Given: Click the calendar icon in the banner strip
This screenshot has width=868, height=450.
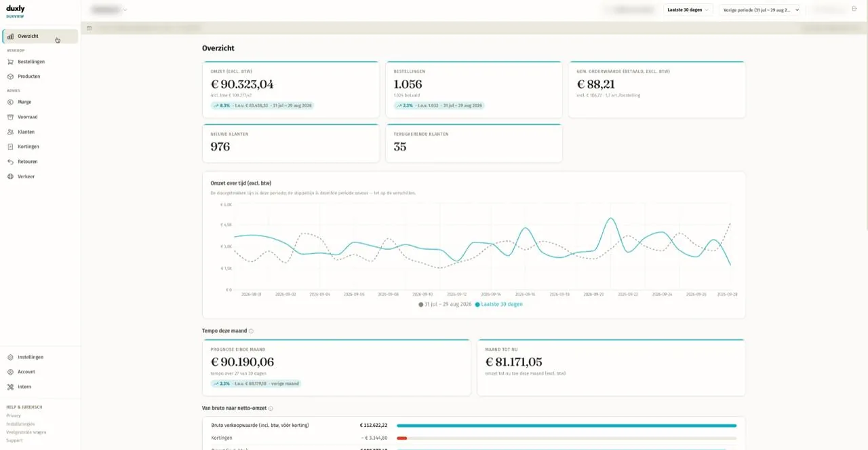Looking at the screenshot, I should [90, 28].
